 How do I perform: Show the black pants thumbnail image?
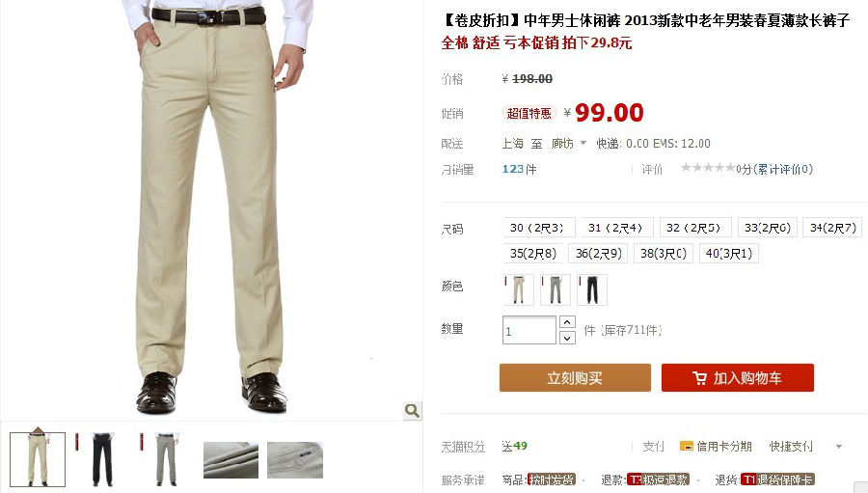point(102,460)
